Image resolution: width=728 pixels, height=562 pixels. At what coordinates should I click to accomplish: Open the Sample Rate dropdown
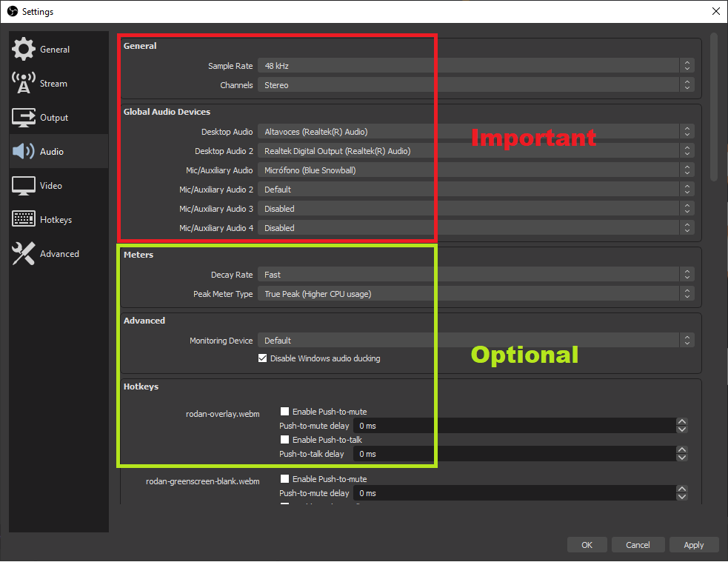(475, 66)
